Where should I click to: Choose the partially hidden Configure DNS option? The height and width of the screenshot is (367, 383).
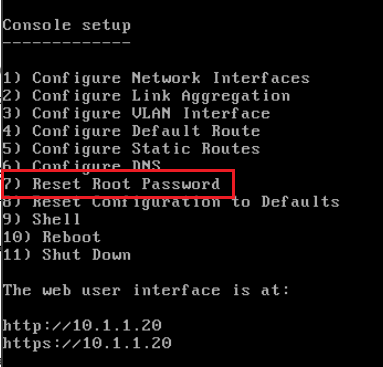tap(82, 165)
